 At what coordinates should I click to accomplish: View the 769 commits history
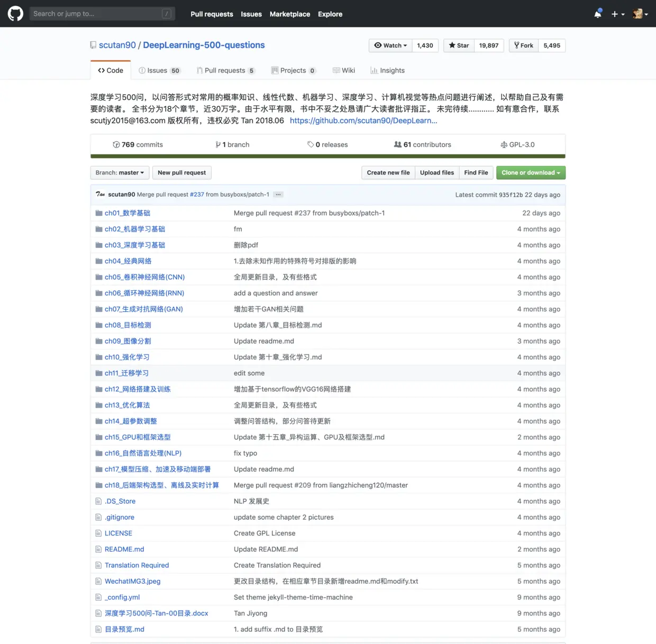tap(138, 144)
